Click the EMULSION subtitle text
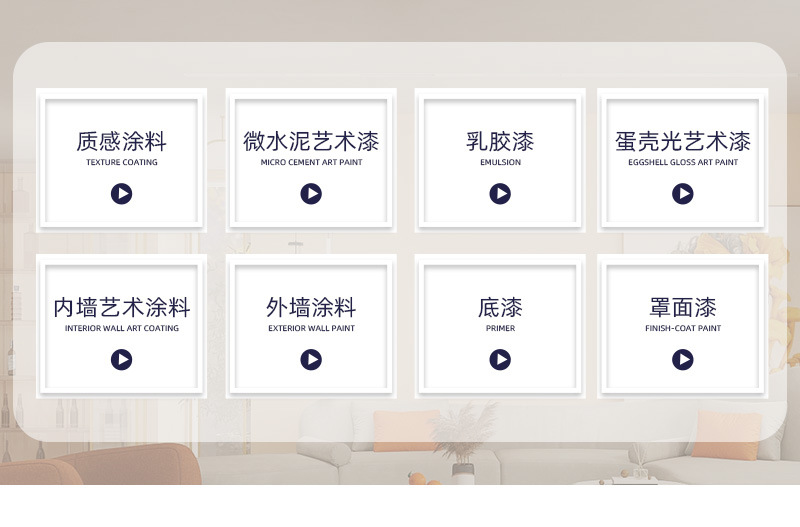 [x=500, y=162]
